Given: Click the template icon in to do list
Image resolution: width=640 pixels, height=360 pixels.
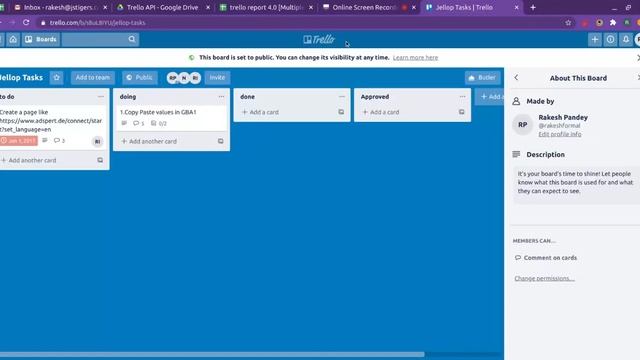Looking at the screenshot, I should [x=100, y=160].
